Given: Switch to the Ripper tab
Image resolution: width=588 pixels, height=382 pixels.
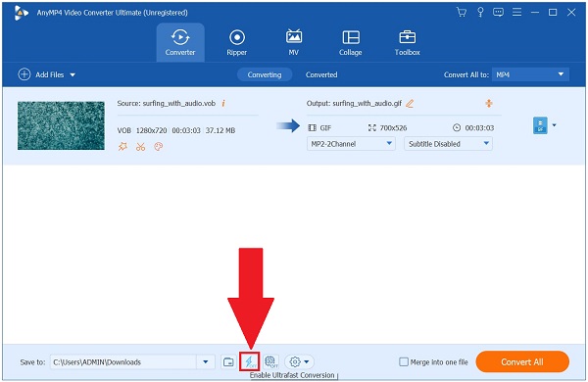Looking at the screenshot, I should click(x=237, y=43).
